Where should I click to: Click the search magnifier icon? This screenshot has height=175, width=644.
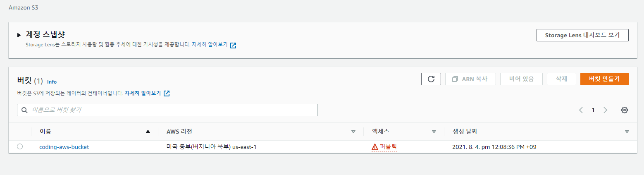tap(24, 110)
